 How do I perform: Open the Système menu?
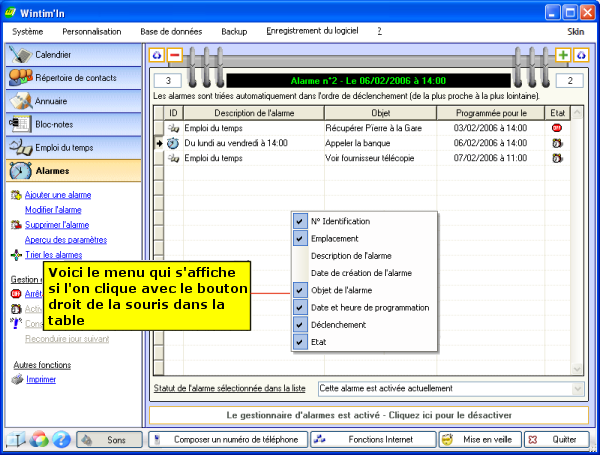[28, 31]
